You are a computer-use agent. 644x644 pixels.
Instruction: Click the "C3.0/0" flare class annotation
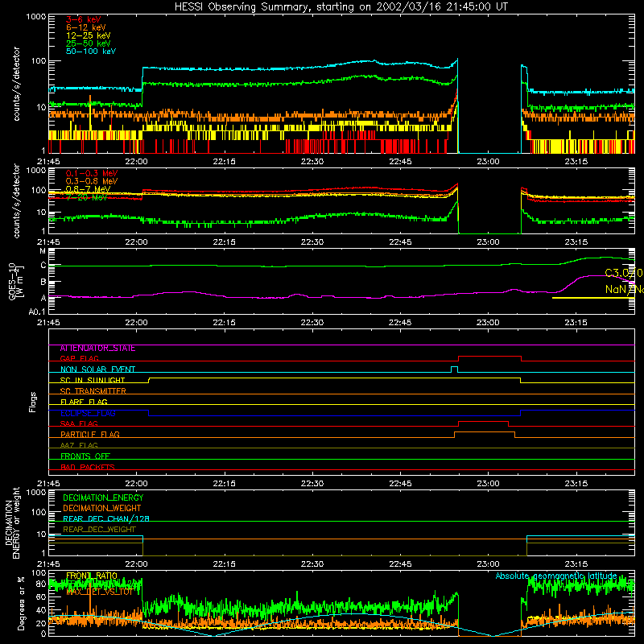pos(624,273)
